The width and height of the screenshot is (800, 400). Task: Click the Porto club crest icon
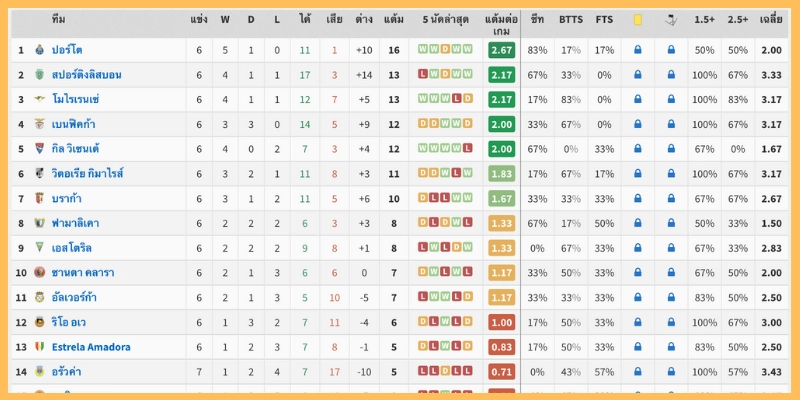(39, 50)
